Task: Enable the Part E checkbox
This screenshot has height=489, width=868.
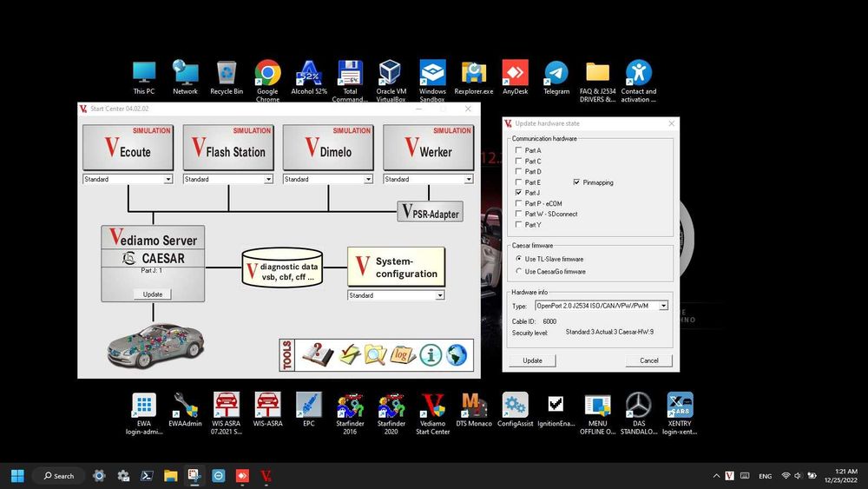Action: click(x=519, y=182)
